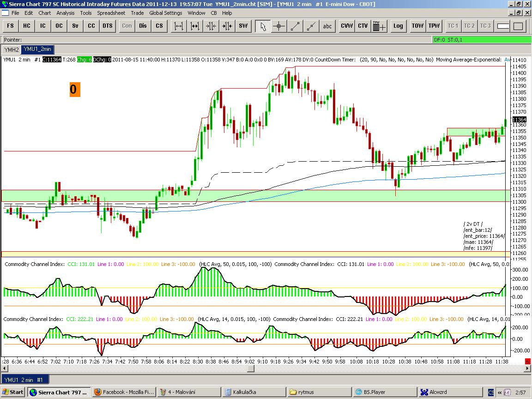Open Facebook Mozilla Firefox from taskbar
Image resolution: width=532 pixels, height=399 pixels.
pos(124,392)
